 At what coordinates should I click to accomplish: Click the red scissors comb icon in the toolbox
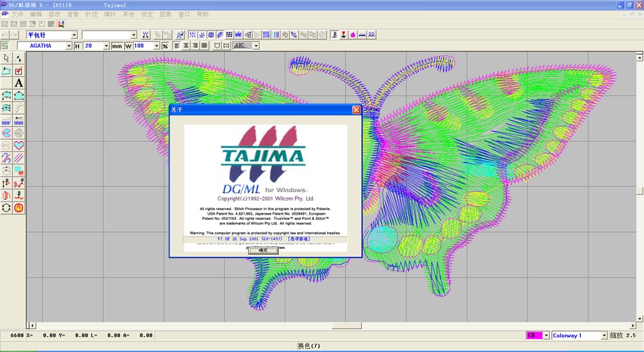[19, 170]
